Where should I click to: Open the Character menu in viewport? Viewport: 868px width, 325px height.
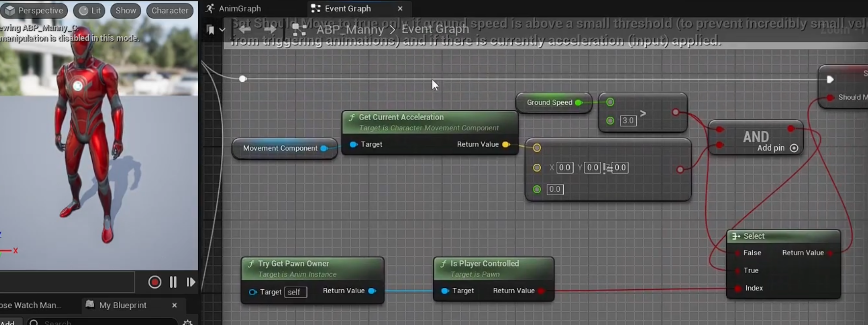click(x=170, y=10)
